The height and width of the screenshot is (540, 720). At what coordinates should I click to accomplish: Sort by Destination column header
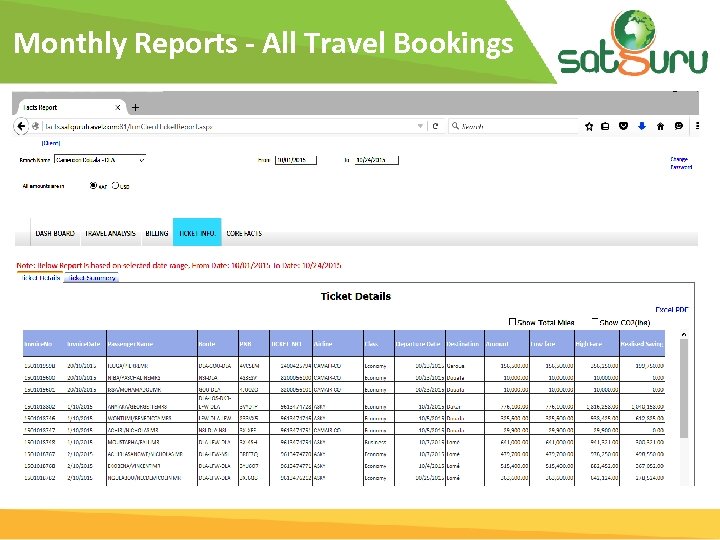point(463,343)
